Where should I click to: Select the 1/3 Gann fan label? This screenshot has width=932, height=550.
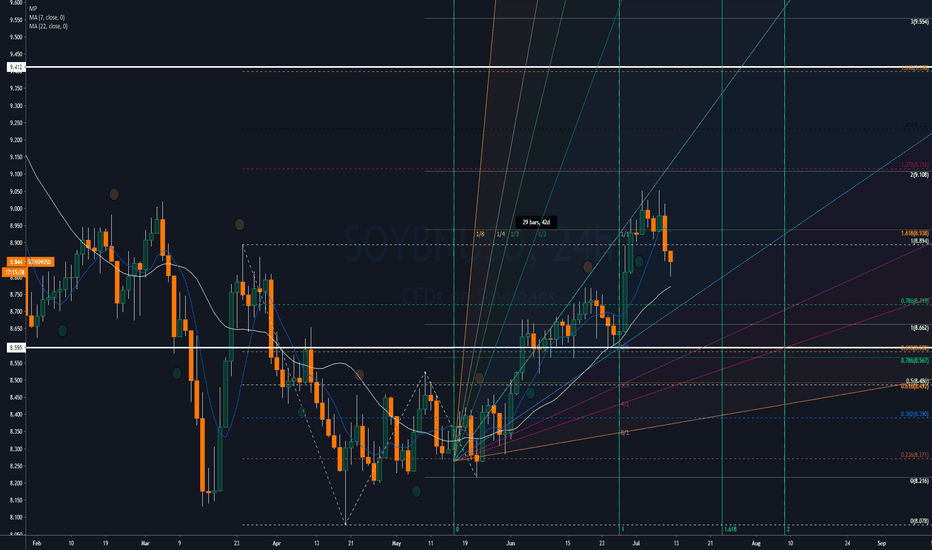point(514,234)
